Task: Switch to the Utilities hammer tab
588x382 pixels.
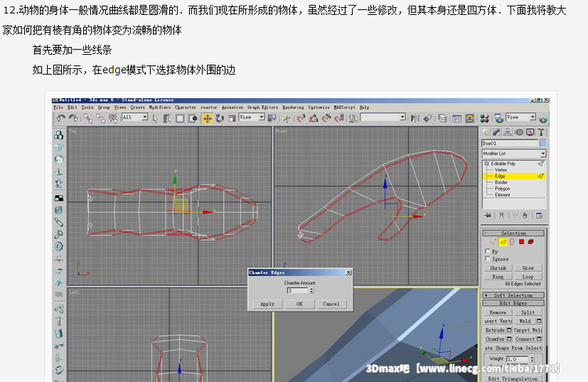Action: [x=541, y=132]
